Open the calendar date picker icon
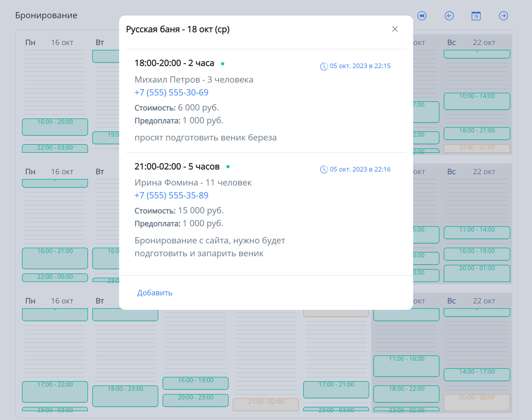532x420 pixels. pyautogui.click(x=476, y=16)
